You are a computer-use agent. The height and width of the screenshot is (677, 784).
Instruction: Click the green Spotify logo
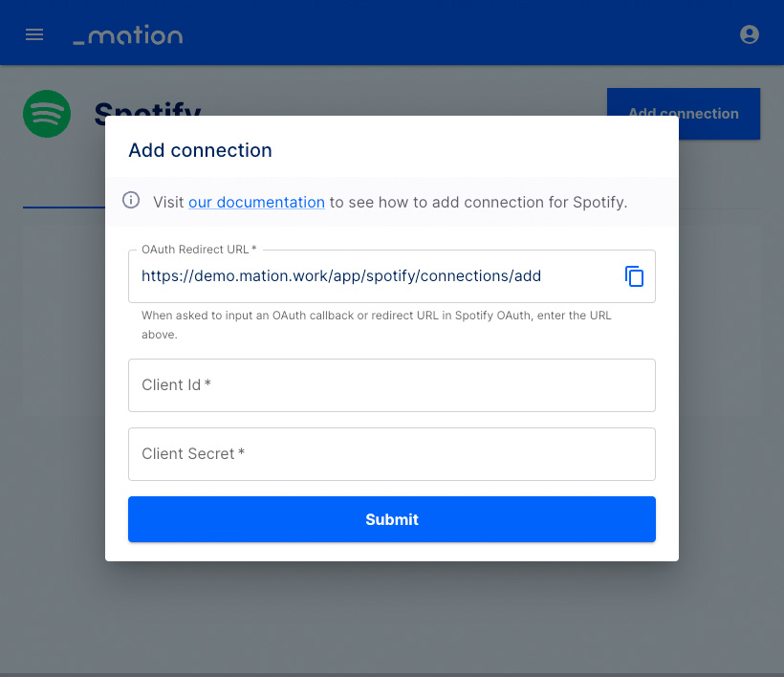point(47,114)
